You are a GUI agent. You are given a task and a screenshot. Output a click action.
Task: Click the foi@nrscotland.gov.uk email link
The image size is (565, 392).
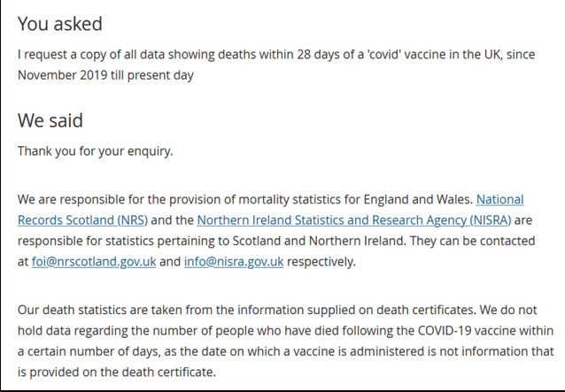[x=94, y=262]
